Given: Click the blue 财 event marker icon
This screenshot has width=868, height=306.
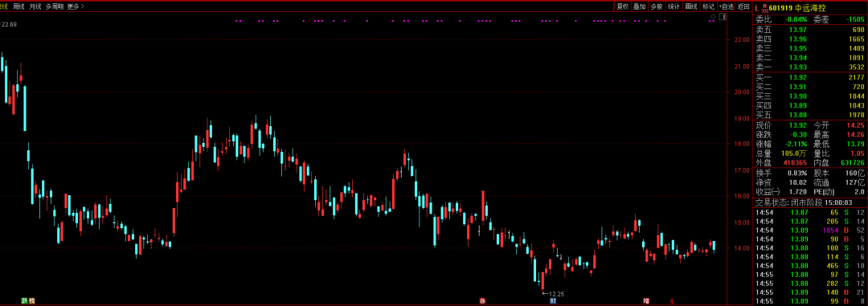Looking at the screenshot, I should 552,301.
